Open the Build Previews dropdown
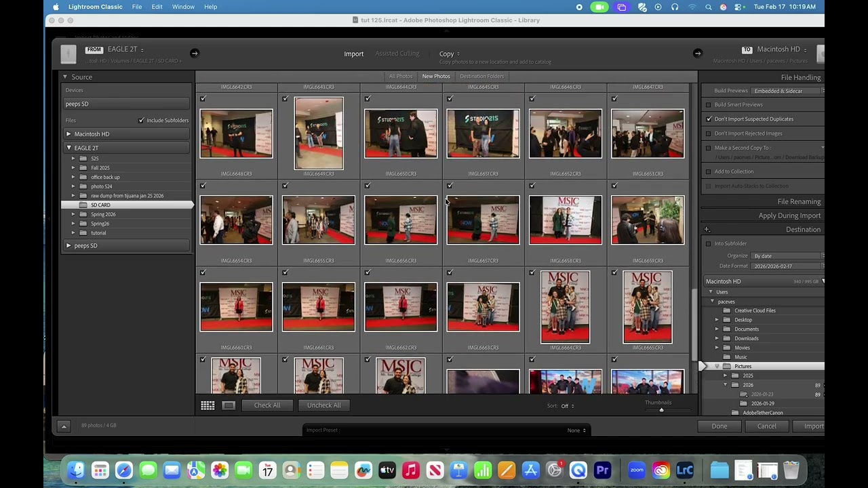Viewport: 868px width, 488px height. click(787, 91)
